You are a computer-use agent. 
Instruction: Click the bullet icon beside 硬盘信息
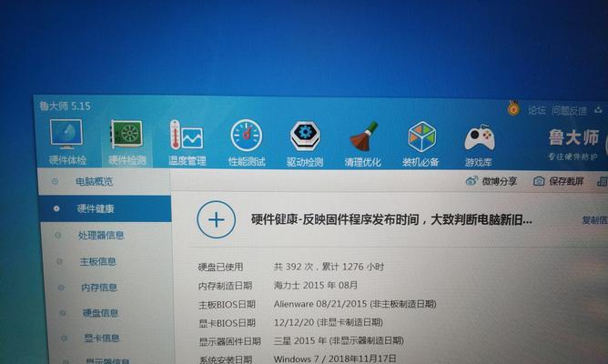pyautogui.click(x=63, y=313)
